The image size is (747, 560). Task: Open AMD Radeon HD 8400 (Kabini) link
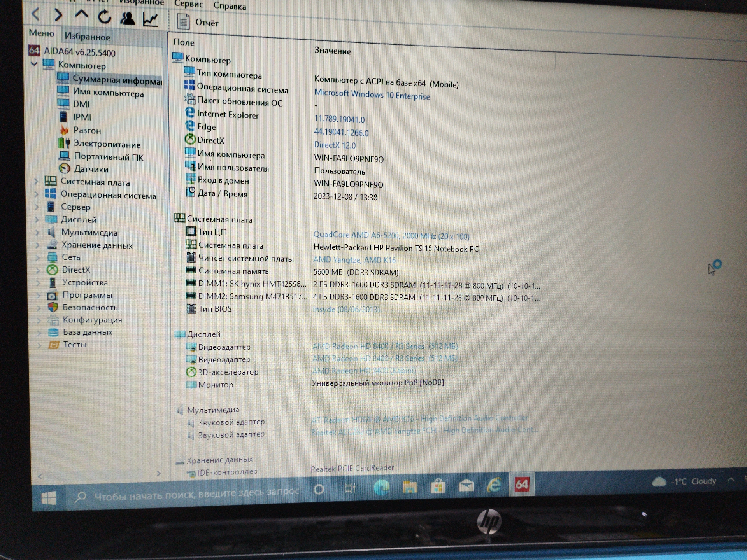364,371
